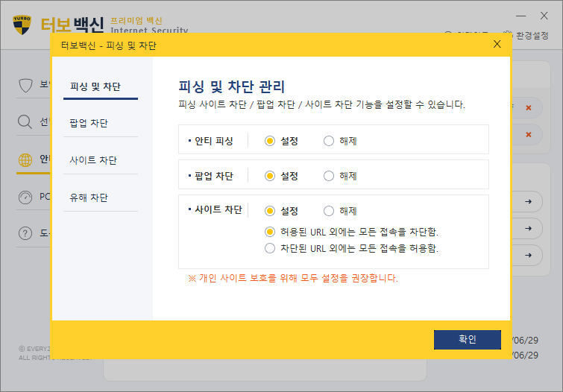
Task: Close the 피싱 및 차단 dialog
Action: [497, 44]
